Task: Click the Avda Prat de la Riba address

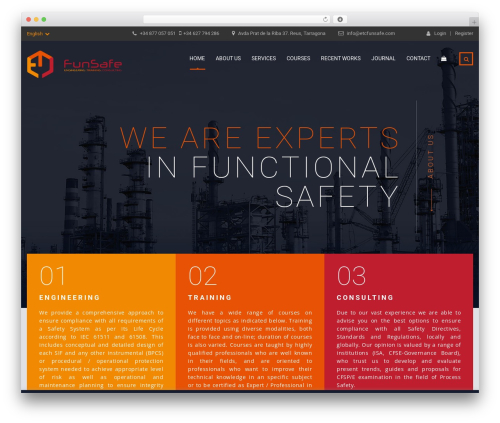Action: pos(282,33)
